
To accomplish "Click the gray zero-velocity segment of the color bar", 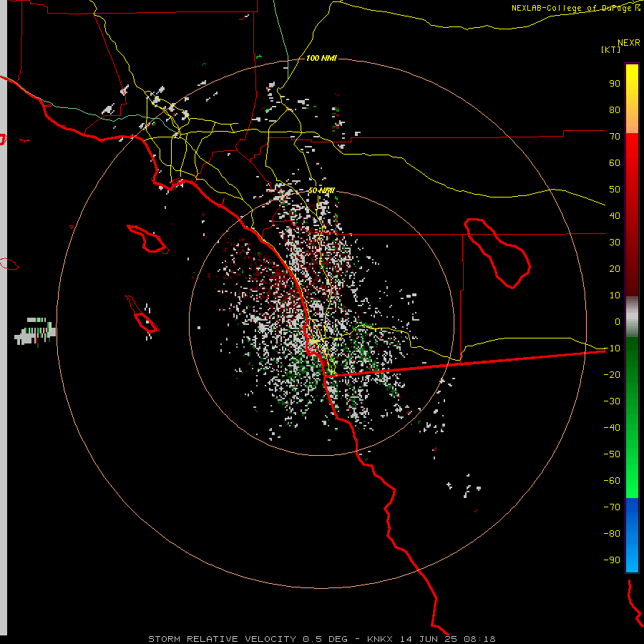I will click(x=632, y=317).
